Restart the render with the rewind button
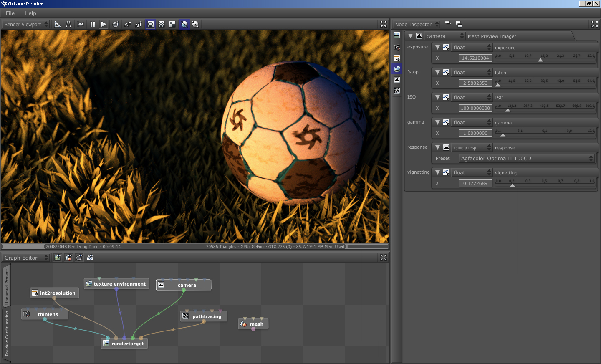The image size is (601, 364). point(81,24)
